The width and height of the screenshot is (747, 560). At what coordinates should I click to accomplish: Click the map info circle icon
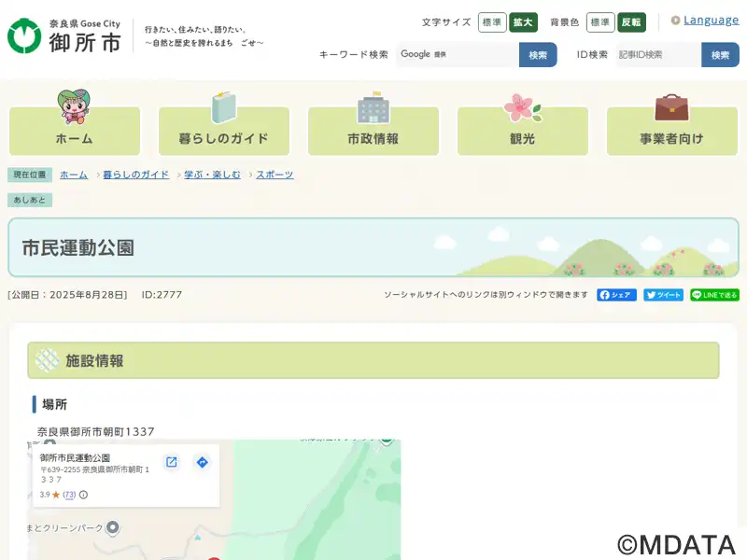84,495
